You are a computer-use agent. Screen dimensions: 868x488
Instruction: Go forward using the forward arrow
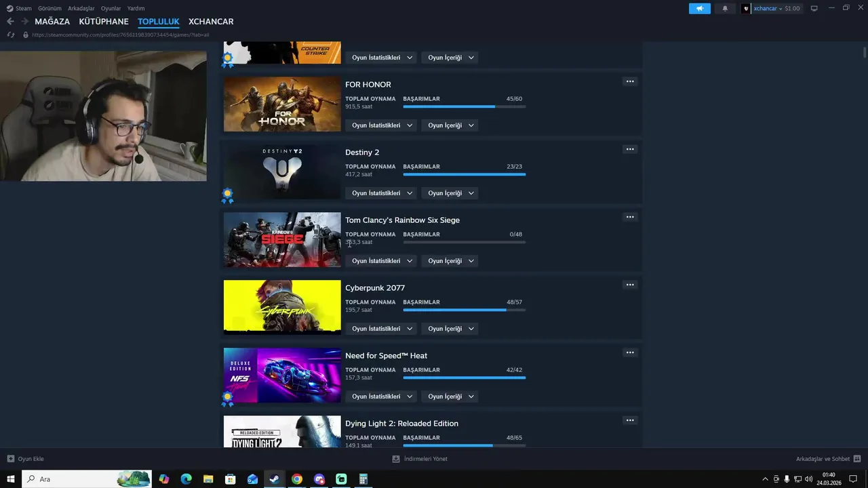point(24,22)
